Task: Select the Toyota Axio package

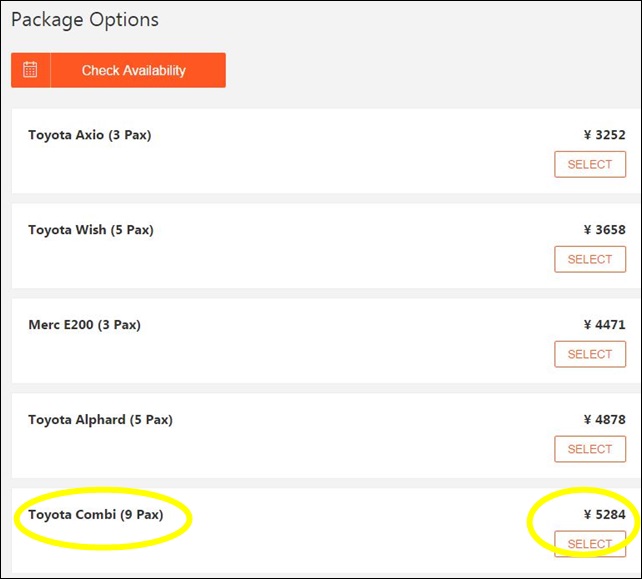Action: pos(590,164)
